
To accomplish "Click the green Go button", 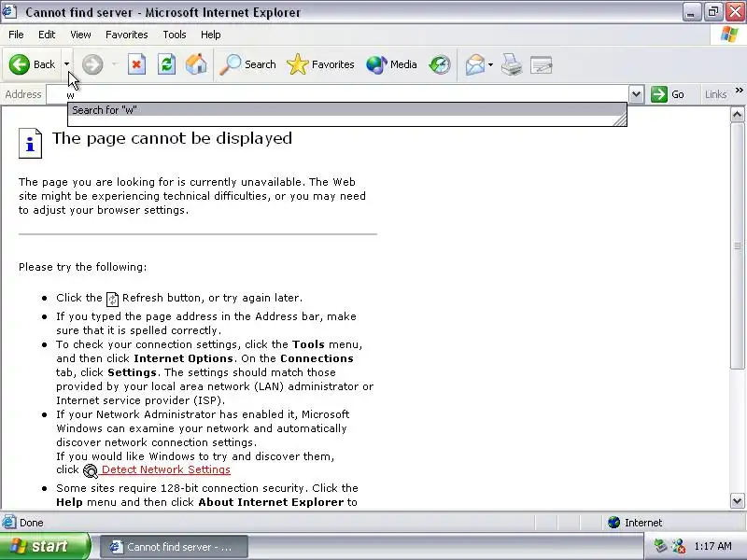I will coord(668,94).
